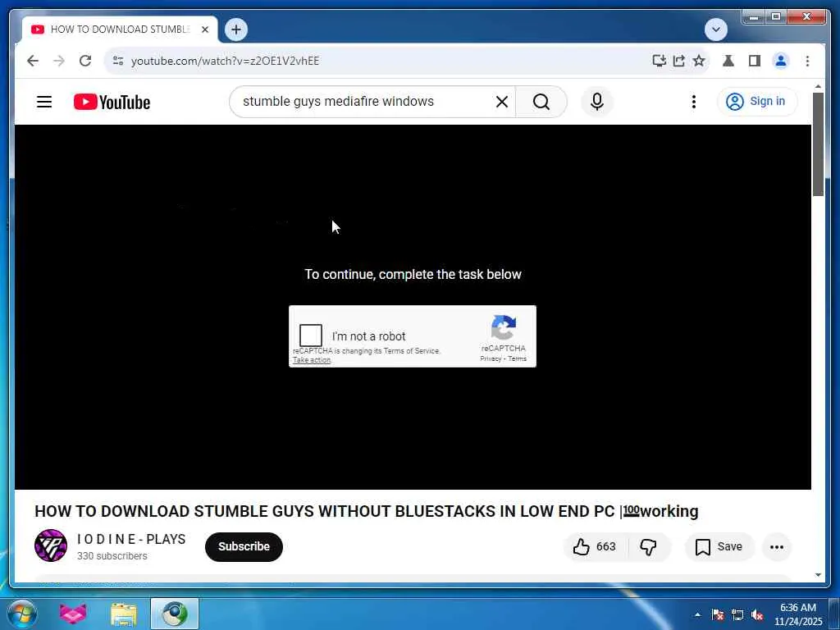Open Action Center flag icon
840x630 pixels.
tap(718, 614)
